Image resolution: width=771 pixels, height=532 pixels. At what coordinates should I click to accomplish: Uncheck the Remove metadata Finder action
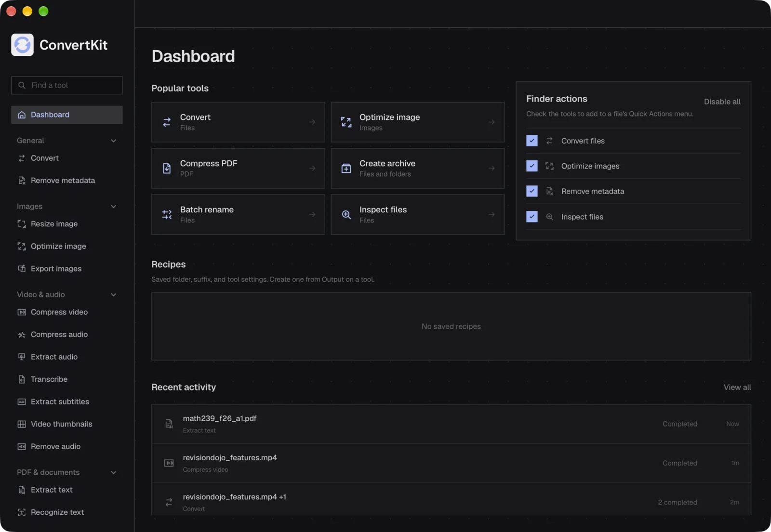tap(532, 191)
